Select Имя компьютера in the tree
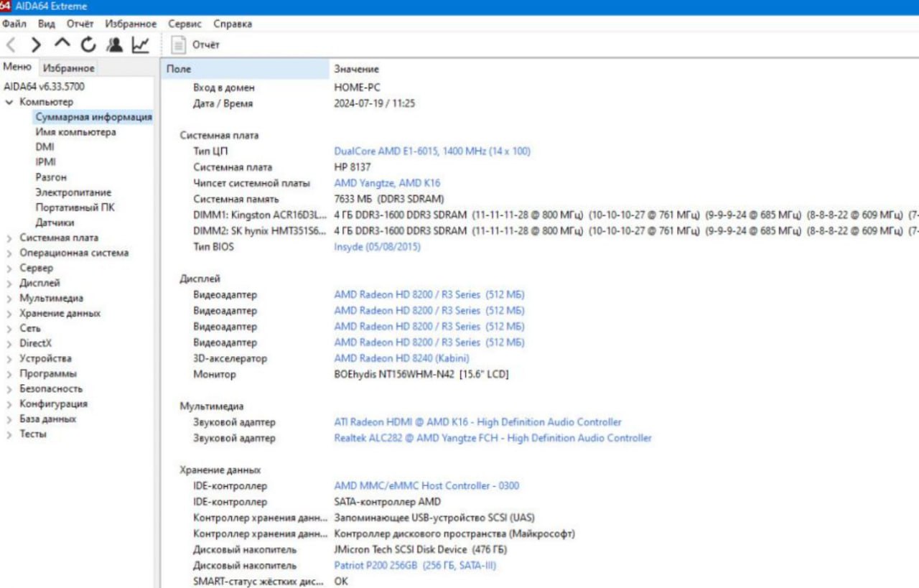 (x=75, y=132)
